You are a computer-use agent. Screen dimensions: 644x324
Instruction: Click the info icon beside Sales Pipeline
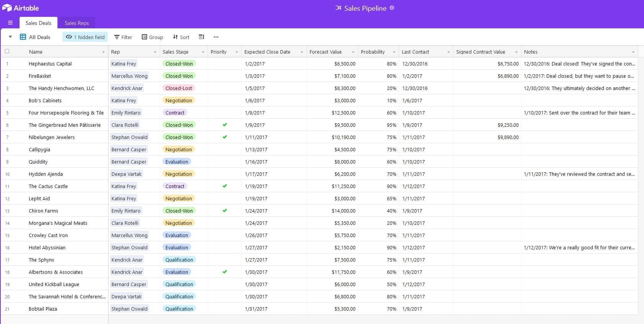click(x=392, y=8)
